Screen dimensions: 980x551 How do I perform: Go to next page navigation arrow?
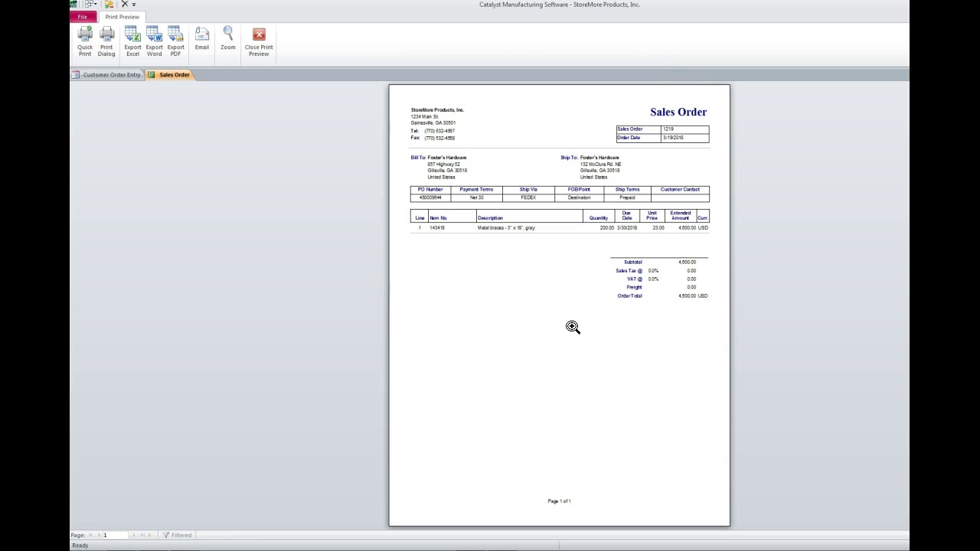134,535
